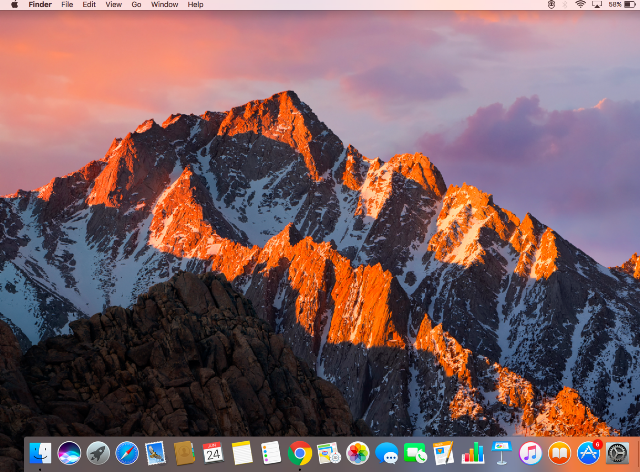Open the View menu

point(113,4)
